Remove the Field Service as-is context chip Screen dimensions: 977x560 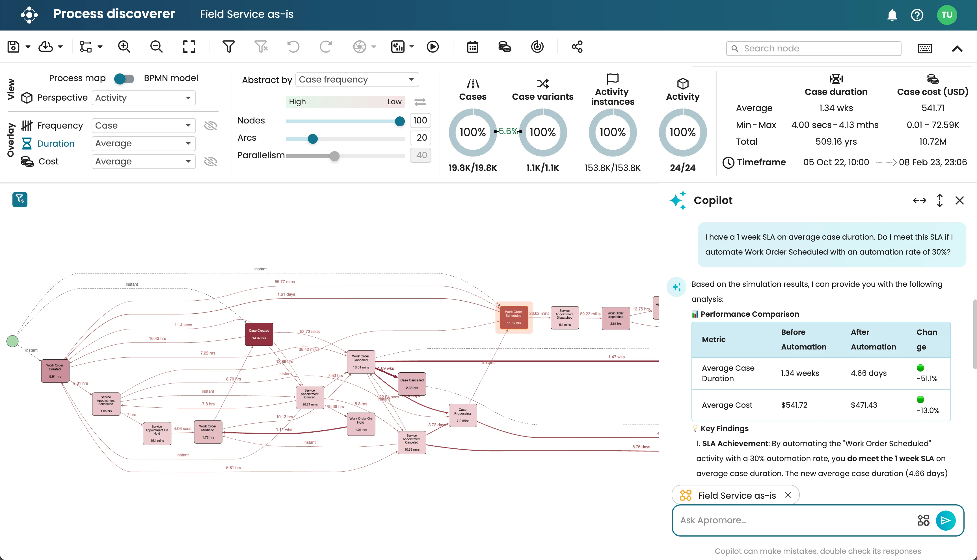click(x=788, y=495)
